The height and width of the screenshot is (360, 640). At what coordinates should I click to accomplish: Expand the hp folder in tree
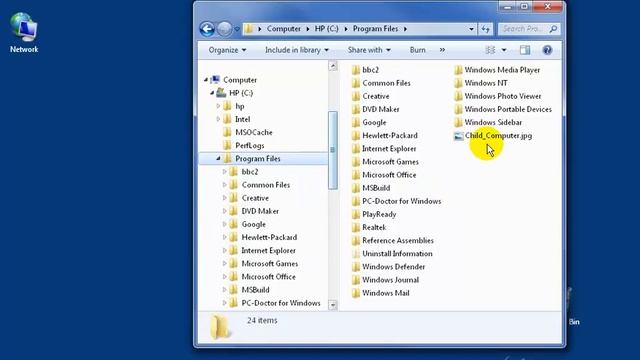218,106
